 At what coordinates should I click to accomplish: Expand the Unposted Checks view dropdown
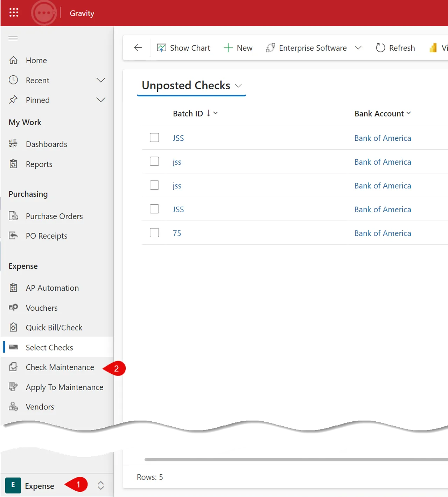point(239,85)
